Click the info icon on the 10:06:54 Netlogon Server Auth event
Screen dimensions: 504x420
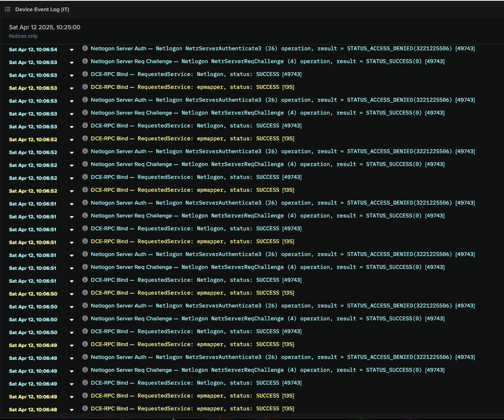(85, 48)
